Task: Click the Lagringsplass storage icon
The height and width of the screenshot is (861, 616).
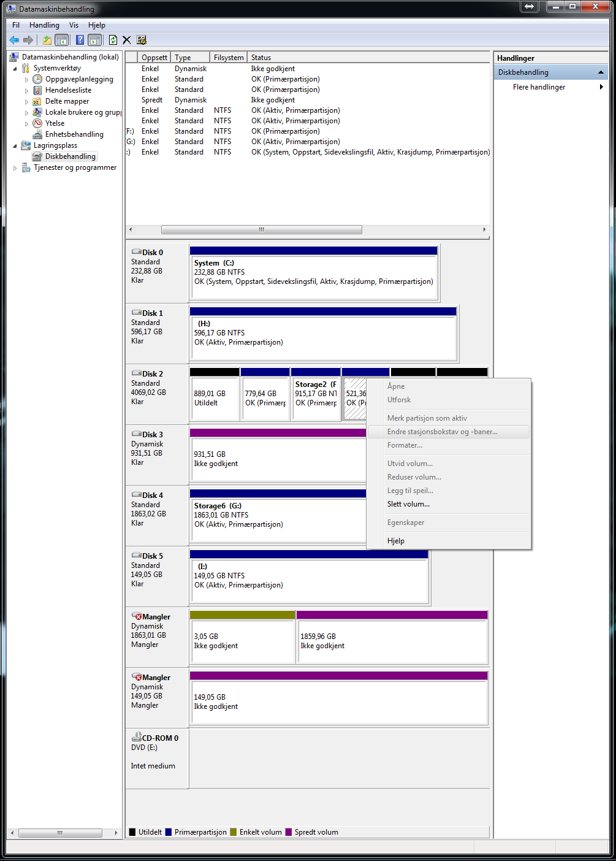Action: coord(26,145)
